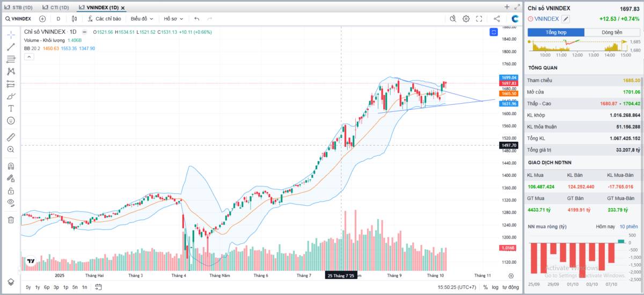Open the Hồ sơ dropdown menu
This screenshot has width=644, height=295.
click(x=174, y=19)
